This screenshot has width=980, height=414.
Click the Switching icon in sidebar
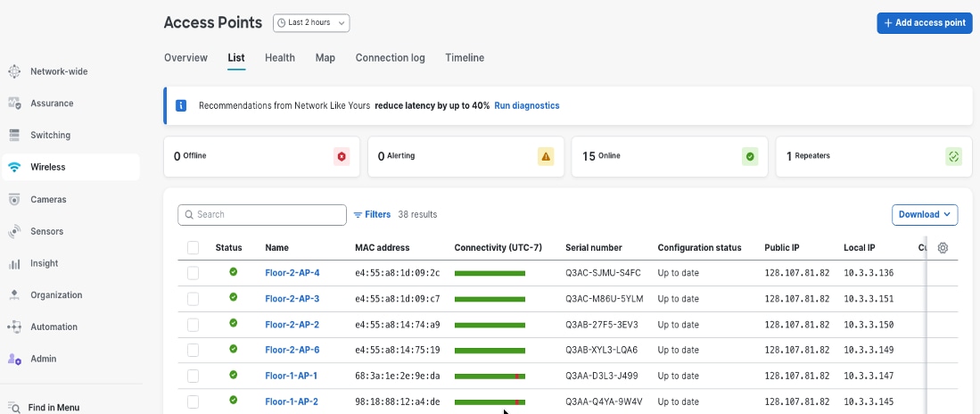[14, 136]
